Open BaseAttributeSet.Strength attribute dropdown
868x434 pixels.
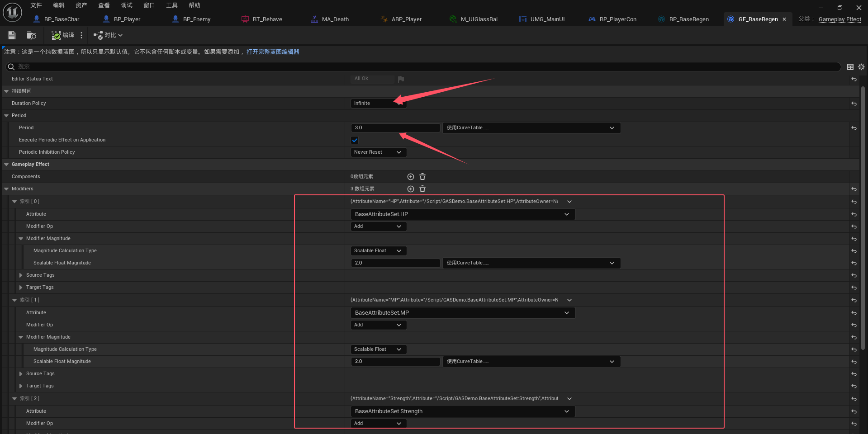point(463,411)
